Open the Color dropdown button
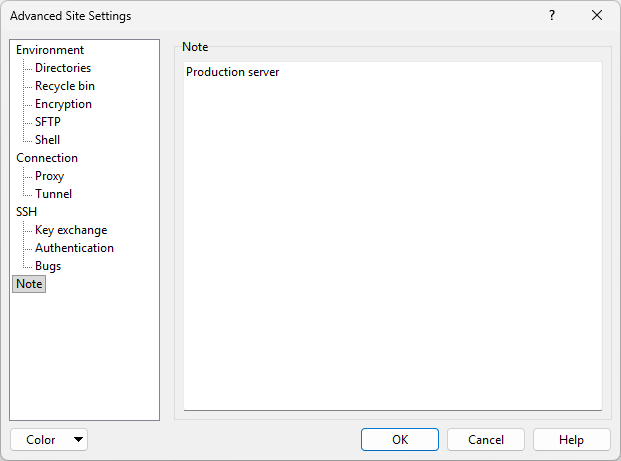Screen dimensions: 621x461 (49, 440)
